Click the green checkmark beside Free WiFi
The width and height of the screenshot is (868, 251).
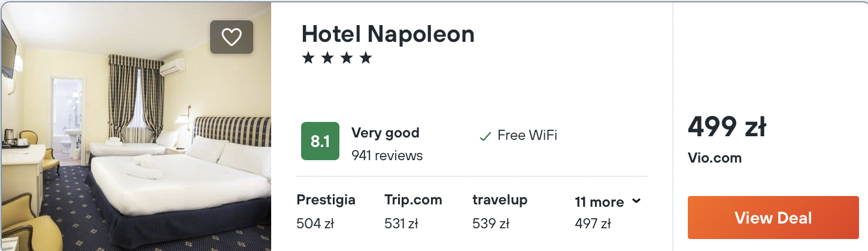click(485, 136)
